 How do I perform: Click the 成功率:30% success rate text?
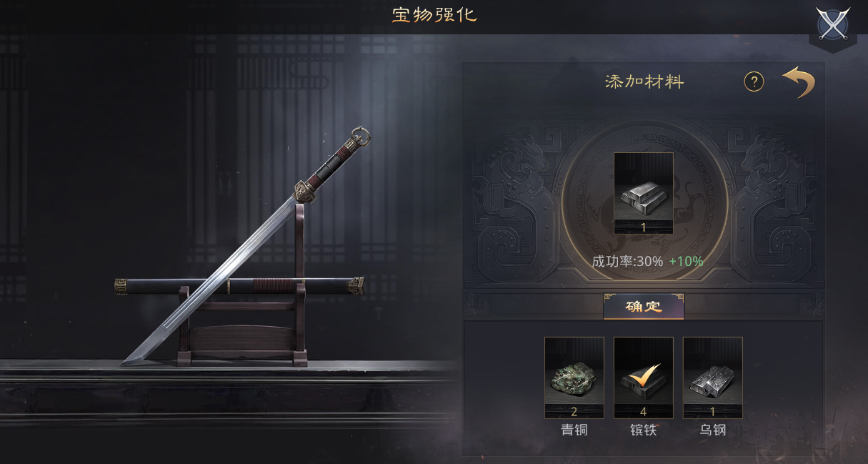[627, 261]
